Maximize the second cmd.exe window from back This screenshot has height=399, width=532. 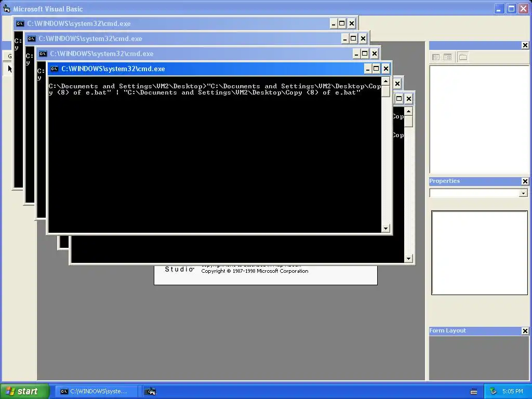[353, 38]
